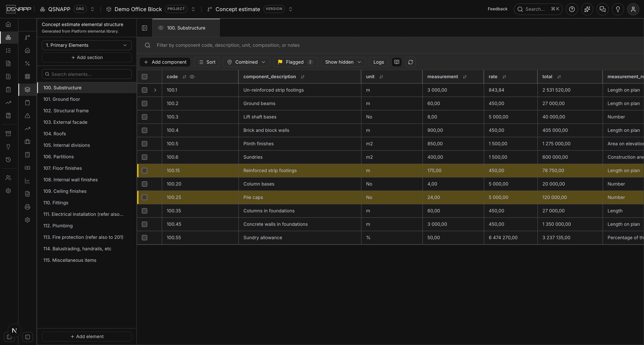Open the chat messages icon in header
The image size is (644, 345).
pyautogui.click(x=602, y=9)
